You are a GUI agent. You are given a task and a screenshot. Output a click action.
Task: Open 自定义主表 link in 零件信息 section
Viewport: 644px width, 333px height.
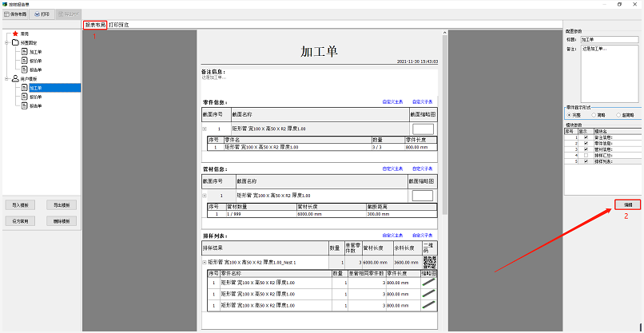392,101
